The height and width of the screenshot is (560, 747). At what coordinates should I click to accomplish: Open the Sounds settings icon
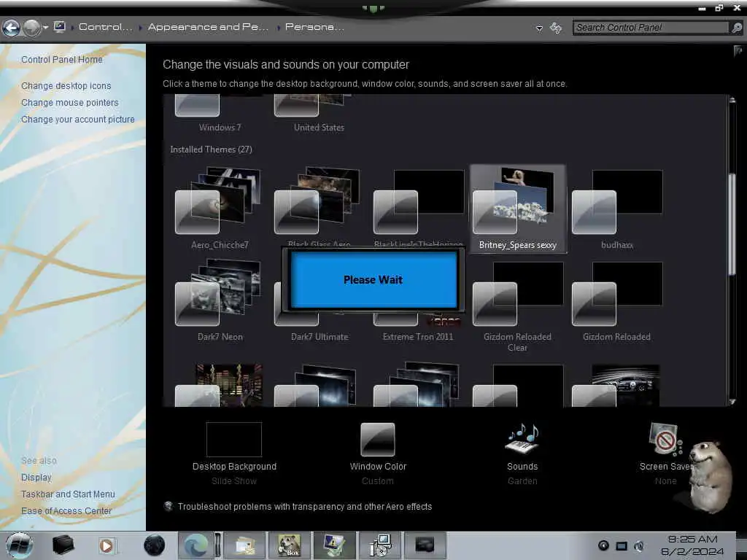pos(522,439)
